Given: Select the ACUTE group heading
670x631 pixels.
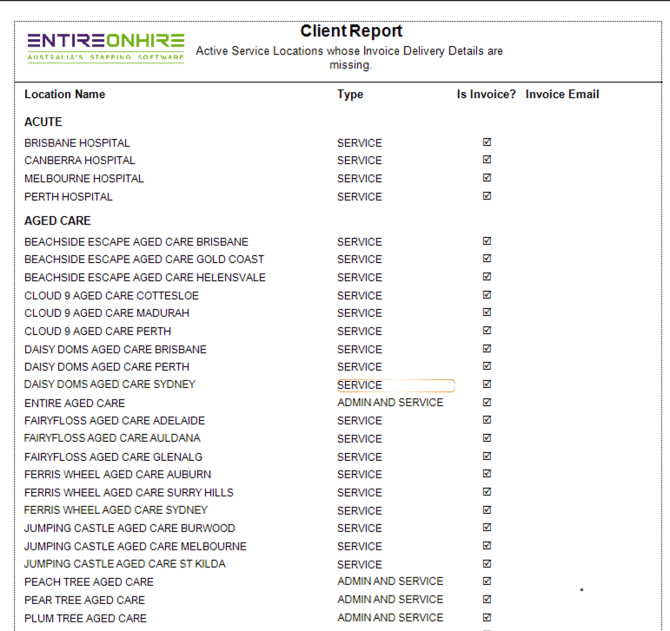Looking at the screenshot, I should tap(43, 122).
